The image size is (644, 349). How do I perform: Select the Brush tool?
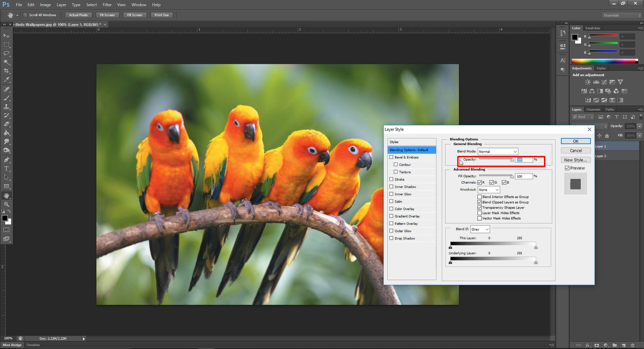[7, 98]
